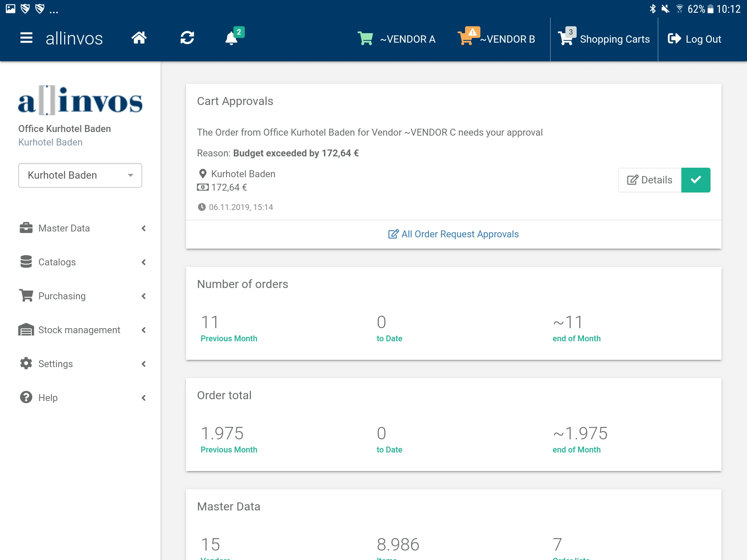The height and width of the screenshot is (560, 747).
Task: Click the 06.11.2019, 15:14 timestamp
Action: pyautogui.click(x=241, y=207)
